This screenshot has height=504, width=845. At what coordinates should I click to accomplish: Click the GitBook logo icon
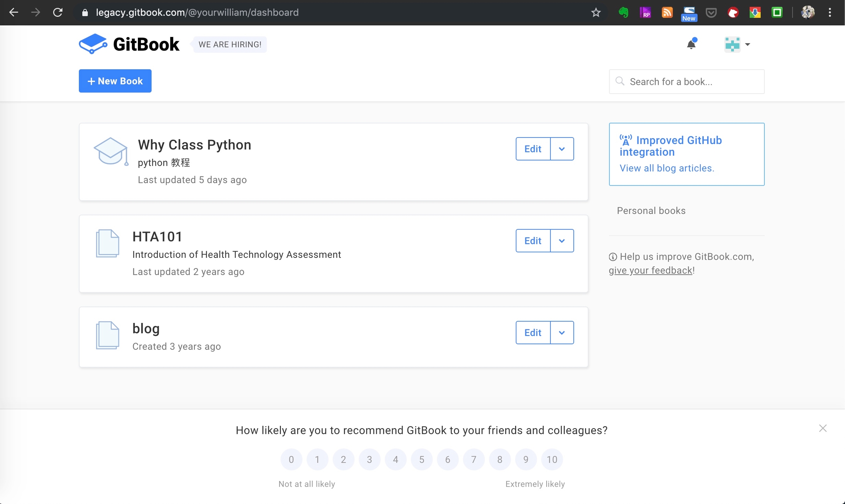click(93, 44)
